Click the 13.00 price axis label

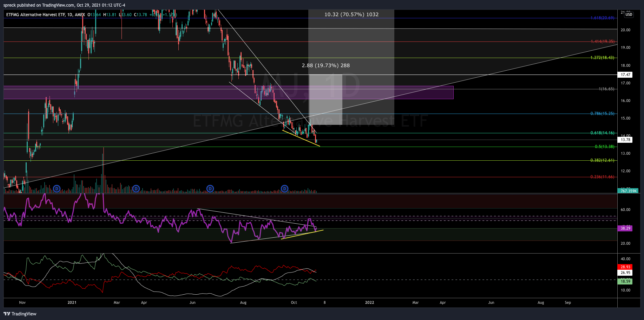pyautogui.click(x=625, y=153)
